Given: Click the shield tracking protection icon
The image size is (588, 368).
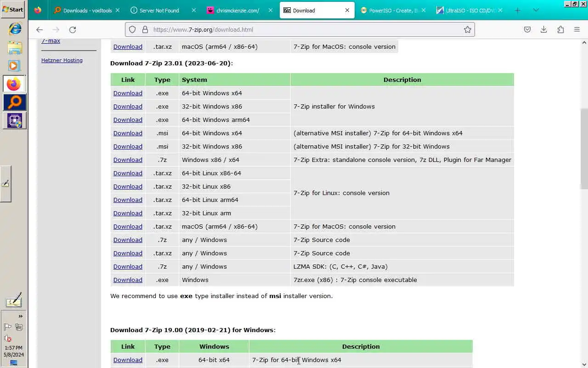Looking at the screenshot, I should tap(132, 29).
